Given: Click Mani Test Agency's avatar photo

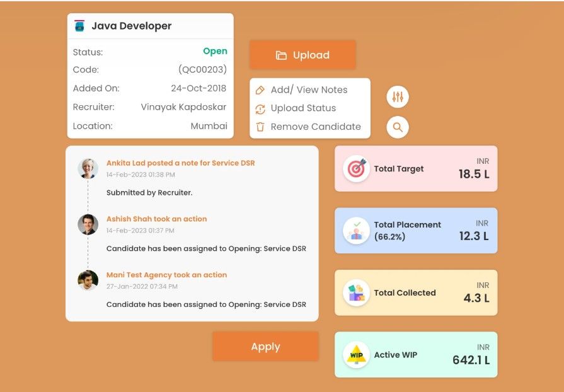Looking at the screenshot, I should (88, 280).
